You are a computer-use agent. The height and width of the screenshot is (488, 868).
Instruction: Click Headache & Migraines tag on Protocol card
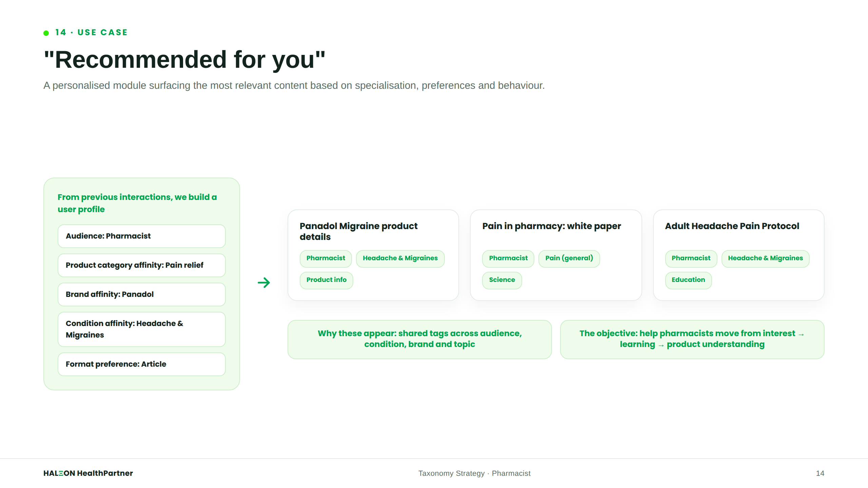pyautogui.click(x=766, y=259)
